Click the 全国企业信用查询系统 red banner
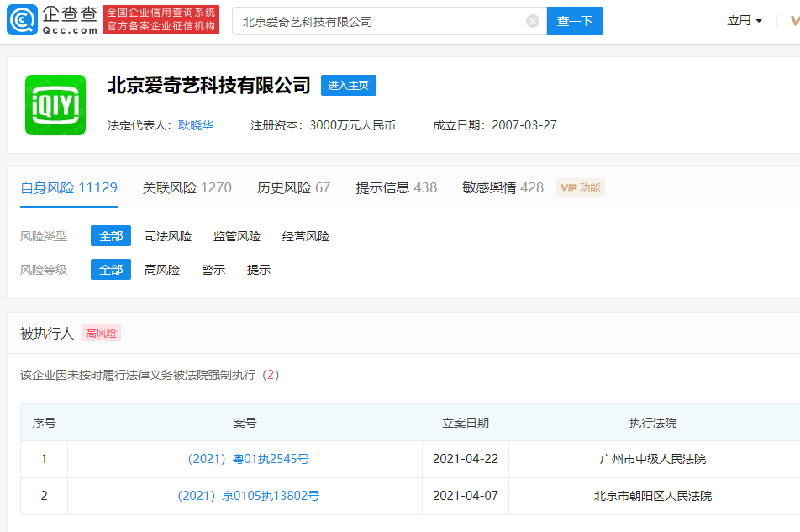Viewport: 800px width, 532px height. coord(161,20)
